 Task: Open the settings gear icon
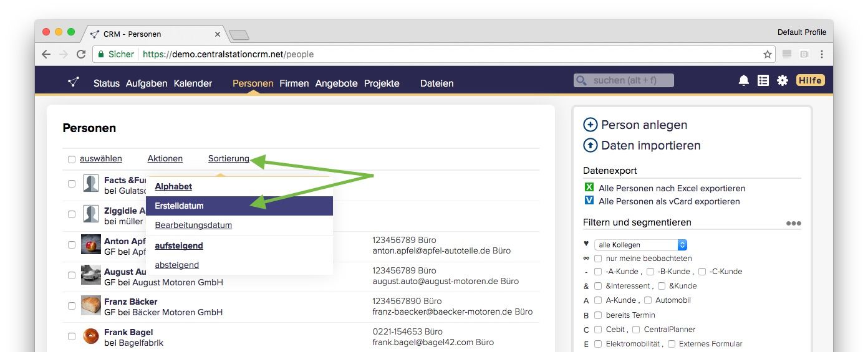[782, 80]
